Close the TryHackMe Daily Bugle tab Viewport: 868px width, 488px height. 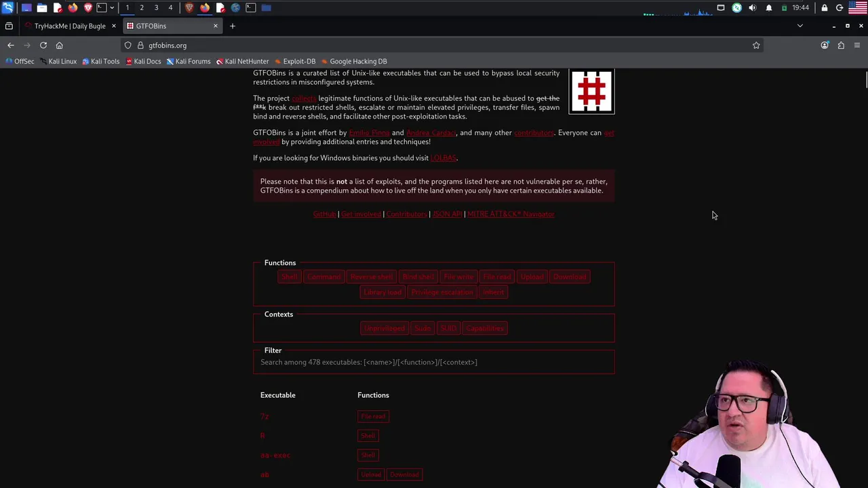[114, 26]
